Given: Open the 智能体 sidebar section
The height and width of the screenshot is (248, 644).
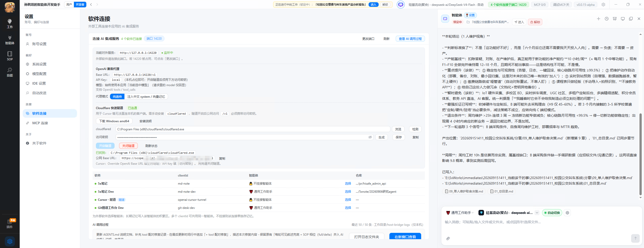Looking at the screenshot, I should coord(10,40).
